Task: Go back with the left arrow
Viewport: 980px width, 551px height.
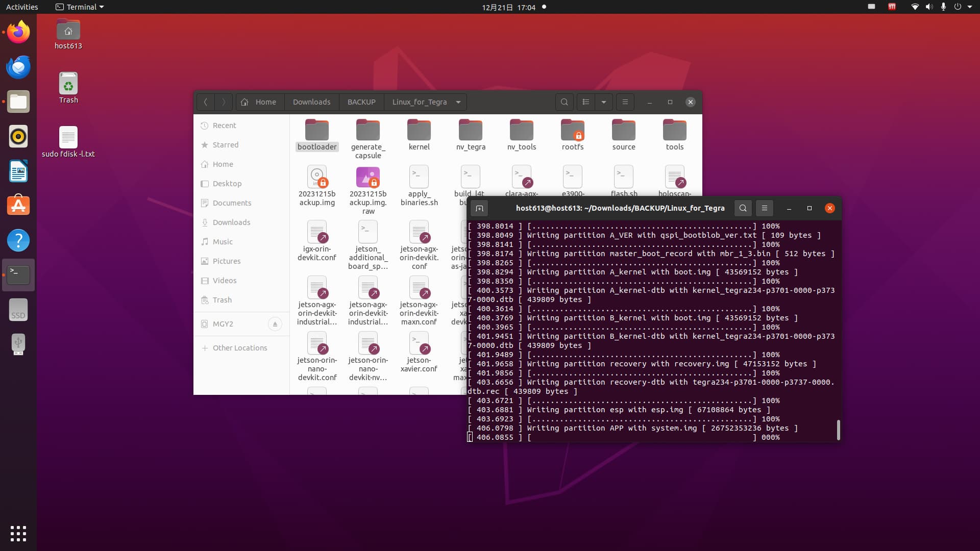Action: tap(205, 102)
